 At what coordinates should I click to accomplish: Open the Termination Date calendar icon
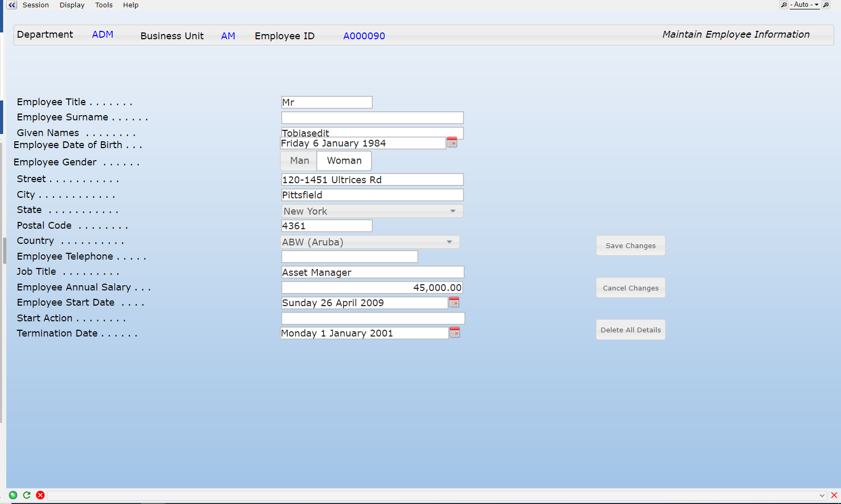tap(455, 332)
